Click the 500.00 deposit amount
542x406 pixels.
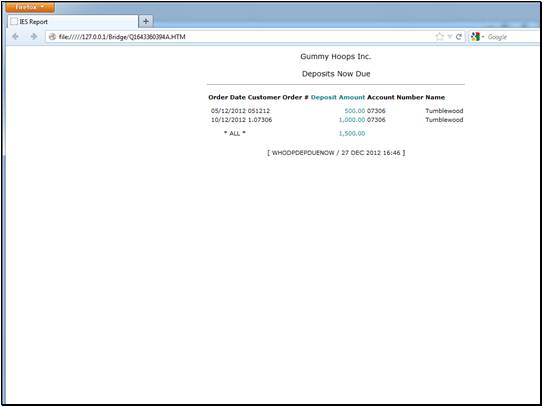pos(355,111)
